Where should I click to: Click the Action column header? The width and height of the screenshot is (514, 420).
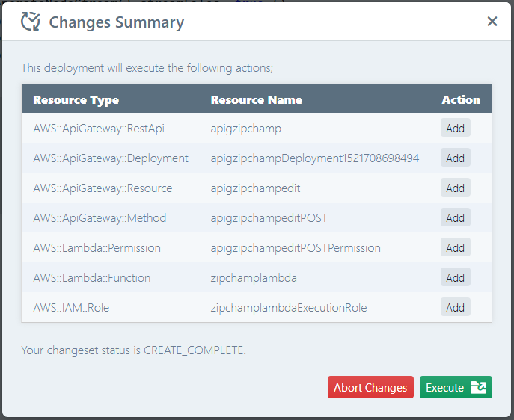tap(461, 99)
